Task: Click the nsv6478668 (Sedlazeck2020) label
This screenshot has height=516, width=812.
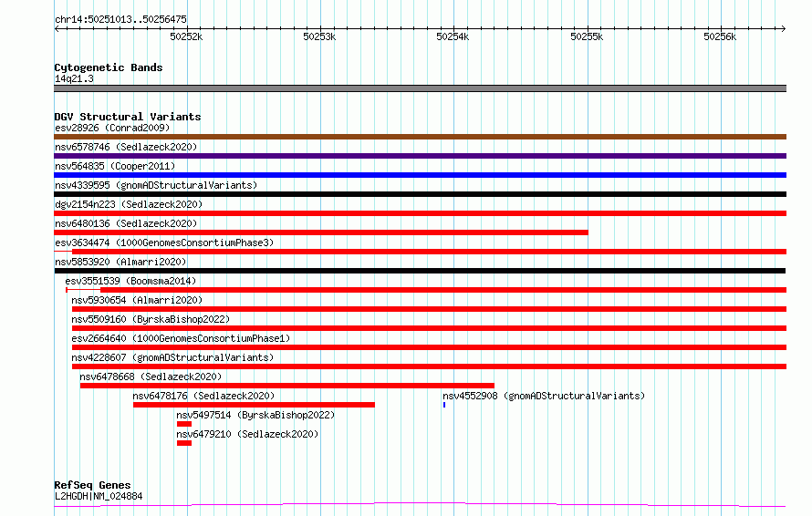Action: [x=151, y=377]
